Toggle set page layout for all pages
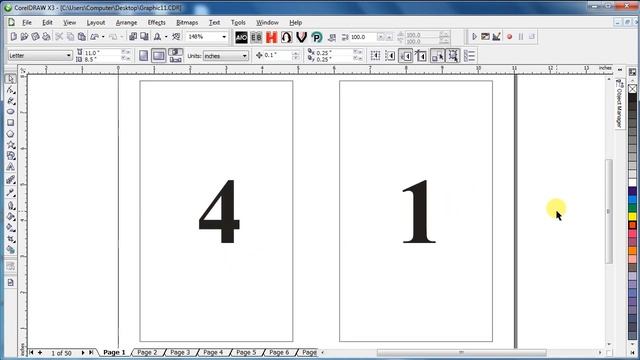This screenshot has height=360, width=640. [x=176, y=52]
